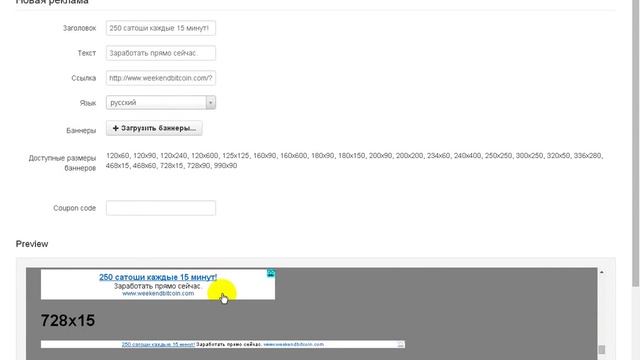The width and height of the screenshot is (640, 360).
Task: Click the Coupon code input field
Action: tap(161, 208)
